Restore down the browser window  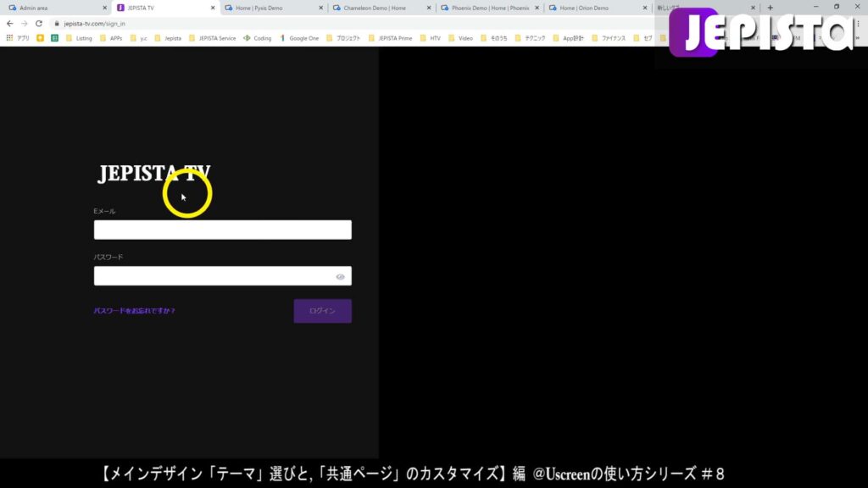837,7
